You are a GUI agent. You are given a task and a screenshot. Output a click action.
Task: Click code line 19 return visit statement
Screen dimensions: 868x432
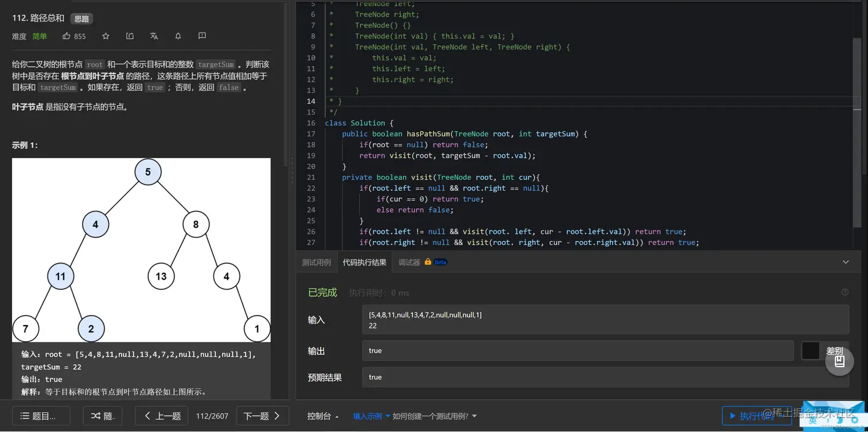tap(448, 156)
